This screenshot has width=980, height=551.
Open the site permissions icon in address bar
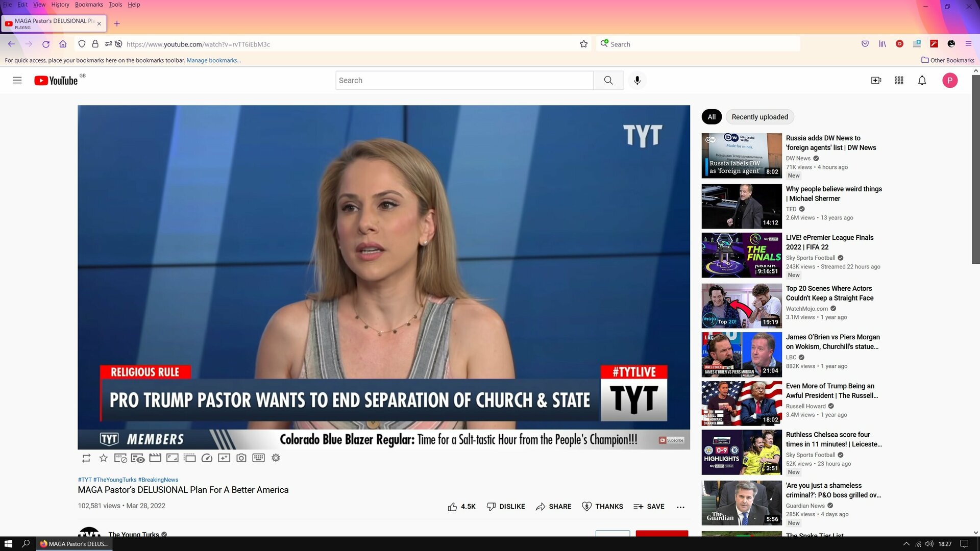click(x=108, y=44)
